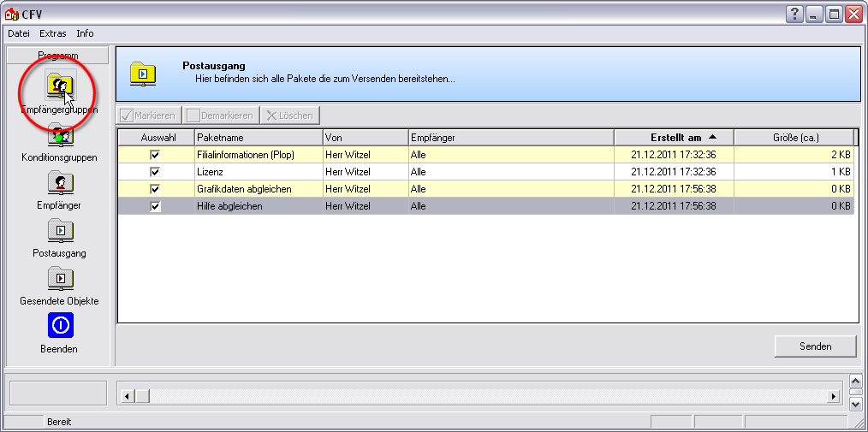Open the Extras menu
Image resolution: width=868 pixels, height=432 pixels.
(x=53, y=33)
